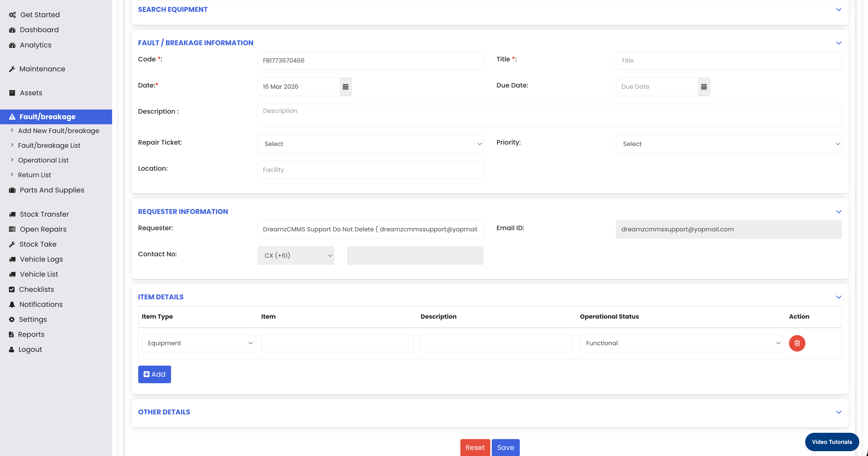The image size is (868, 456).
Task: Go to Operational List menu item
Action: tap(43, 160)
